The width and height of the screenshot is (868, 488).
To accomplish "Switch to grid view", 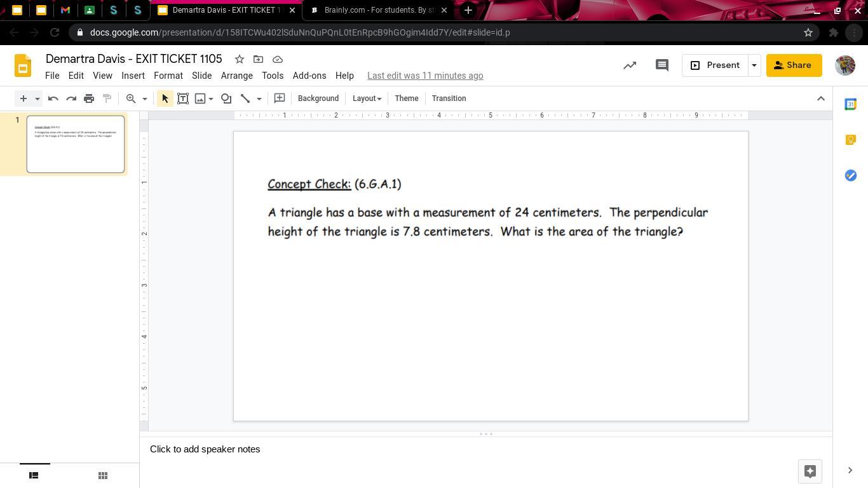I will point(102,475).
